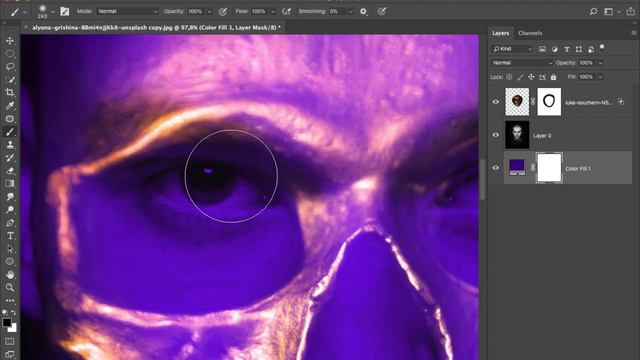Viewport: 640px width, 360px height.
Task: Click the Share icon at top right
Action: [x=631, y=11]
